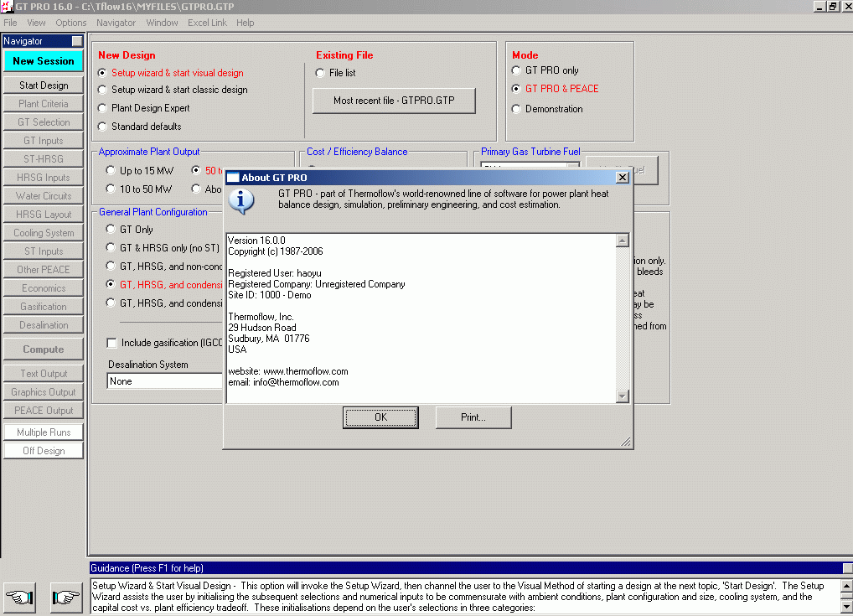Click the HRSG Inputs navigator button

[x=44, y=178]
